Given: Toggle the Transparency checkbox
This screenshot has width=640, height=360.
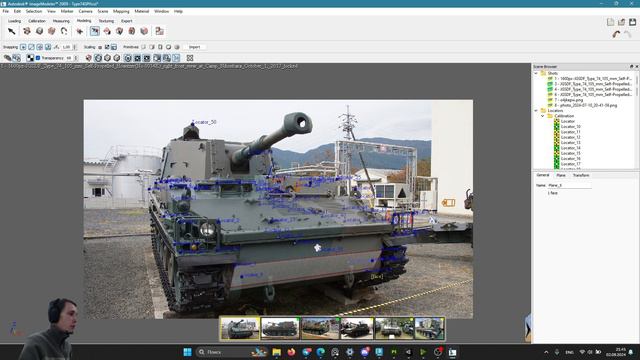Looking at the screenshot, I should (38, 58).
